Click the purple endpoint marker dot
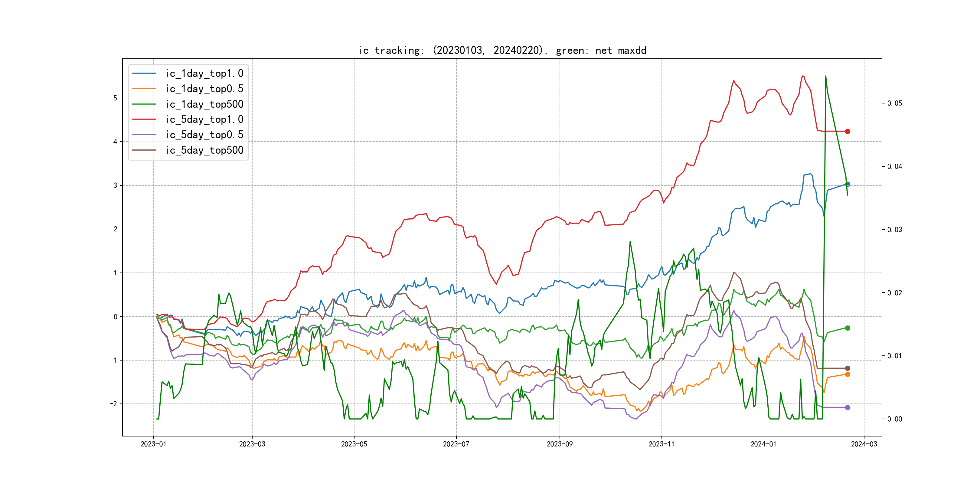 (x=848, y=407)
